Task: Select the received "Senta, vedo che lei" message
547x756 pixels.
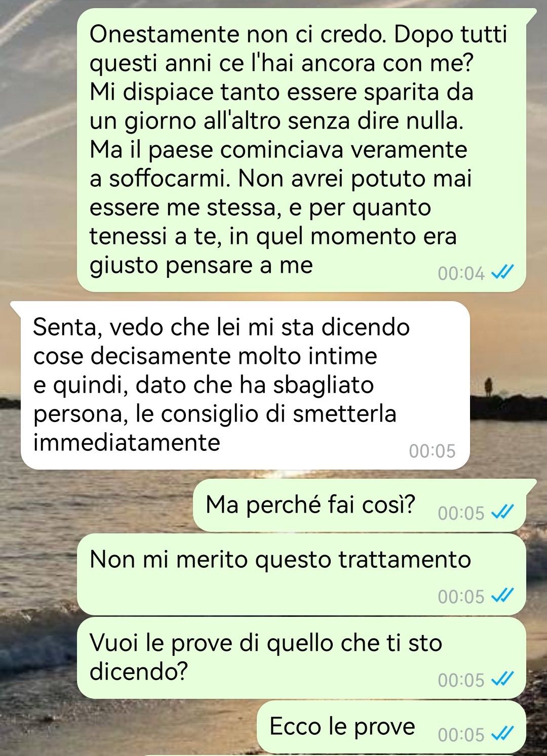Action: [x=245, y=386]
